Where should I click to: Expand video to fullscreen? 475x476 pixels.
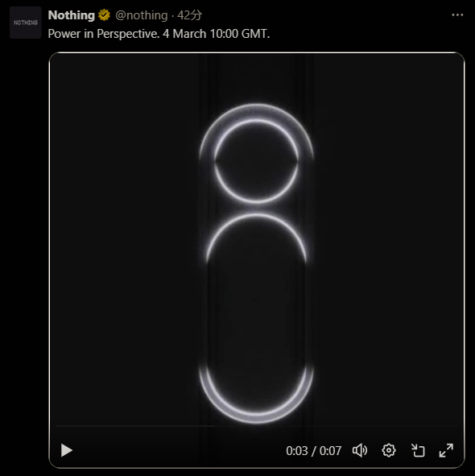point(446,450)
